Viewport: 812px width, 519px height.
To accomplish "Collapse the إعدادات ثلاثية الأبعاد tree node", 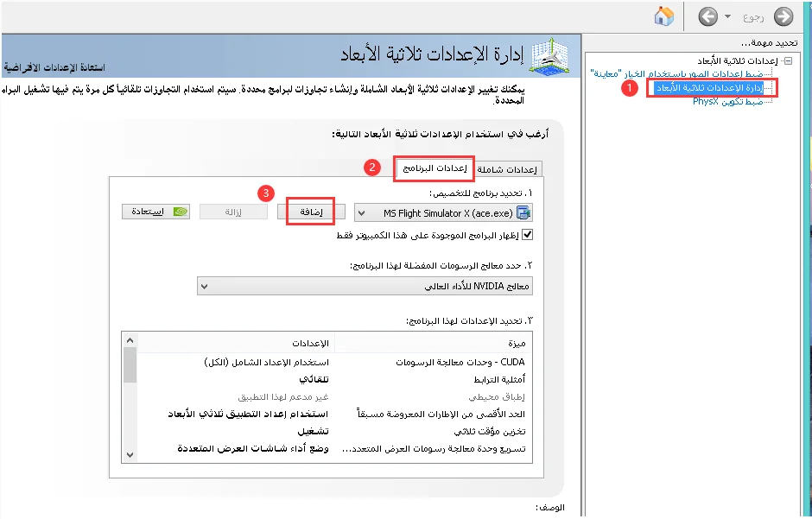I will tap(788, 61).
